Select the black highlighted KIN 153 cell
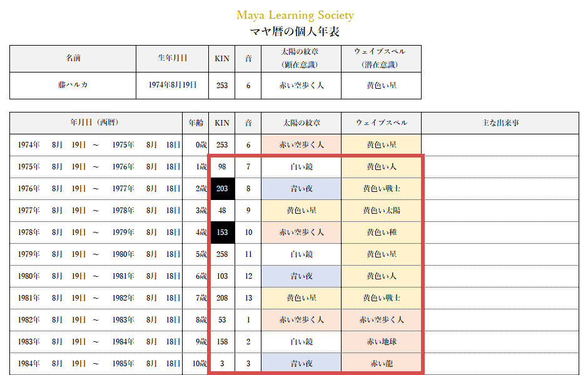This screenshot has height=375, width=588. pos(222,232)
